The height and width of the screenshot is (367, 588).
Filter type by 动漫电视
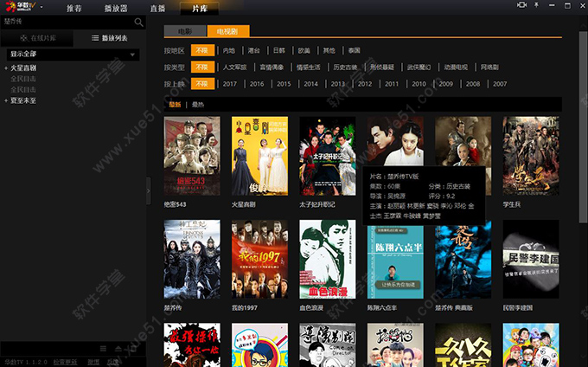456,68
